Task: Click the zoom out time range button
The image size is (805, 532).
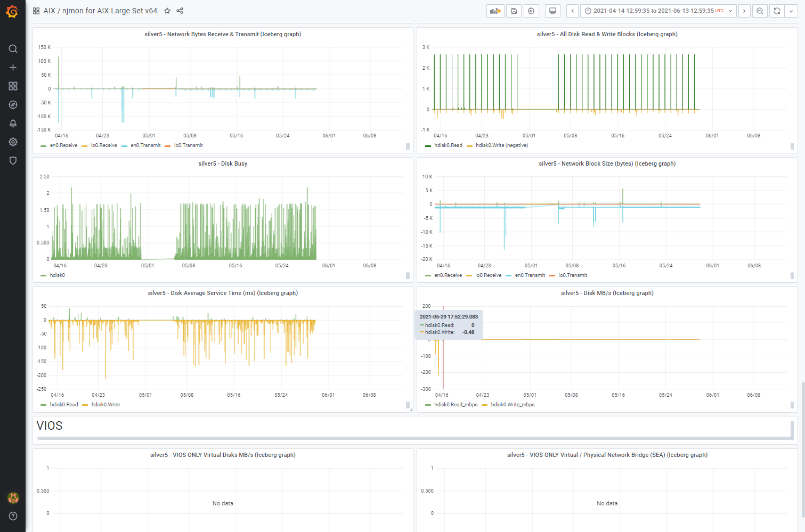Action: [x=760, y=11]
